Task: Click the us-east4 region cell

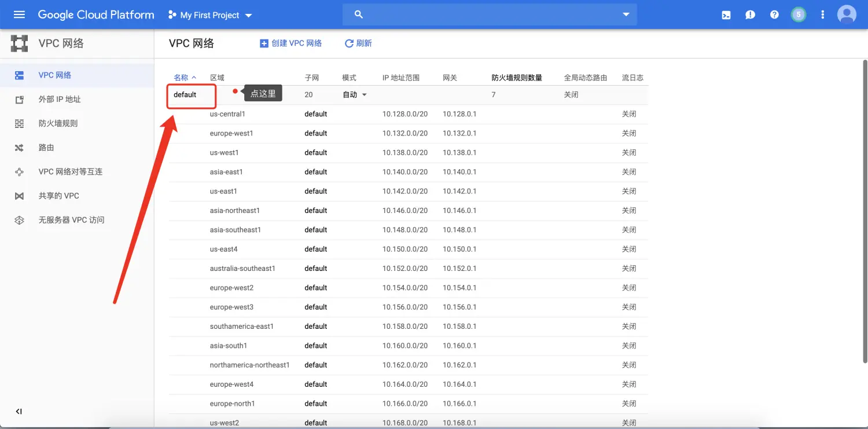Action: pos(224,249)
